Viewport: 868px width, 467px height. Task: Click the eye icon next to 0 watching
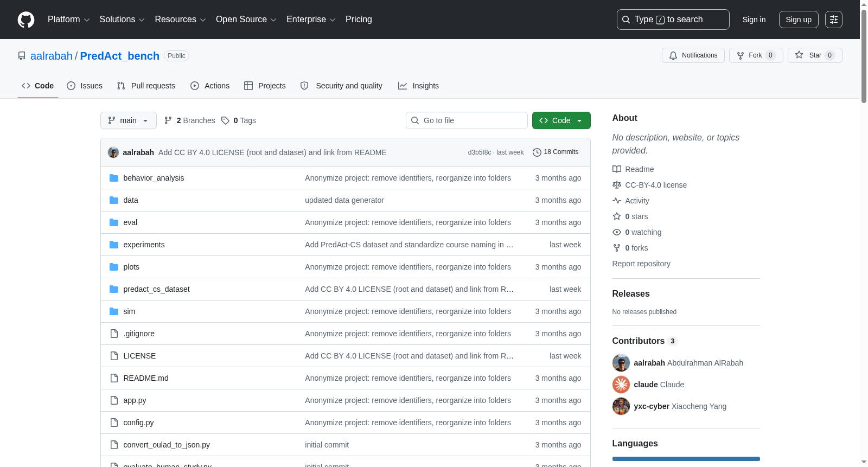617,232
